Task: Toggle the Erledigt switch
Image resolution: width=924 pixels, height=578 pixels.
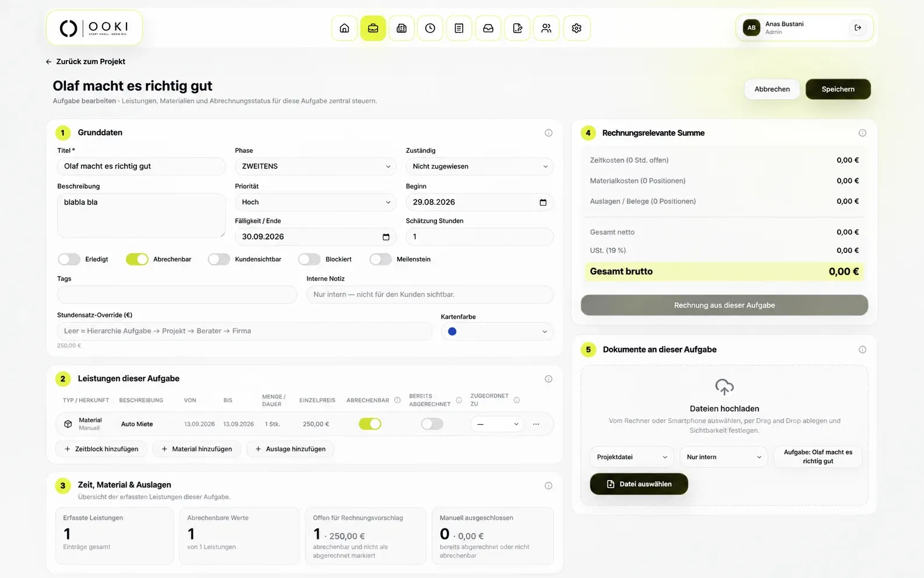Action: pyautogui.click(x=69, y=259)
